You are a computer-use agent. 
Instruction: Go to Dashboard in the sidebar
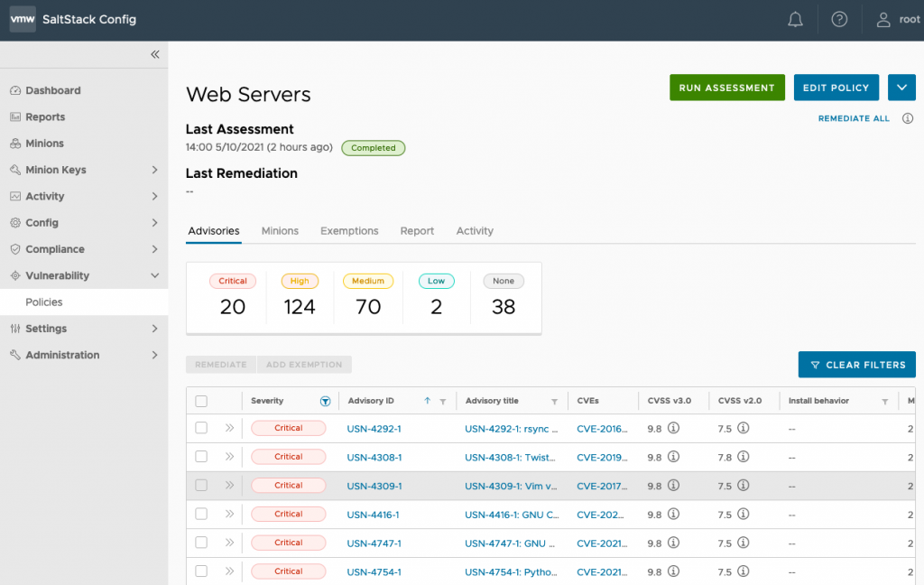[52, 90]
